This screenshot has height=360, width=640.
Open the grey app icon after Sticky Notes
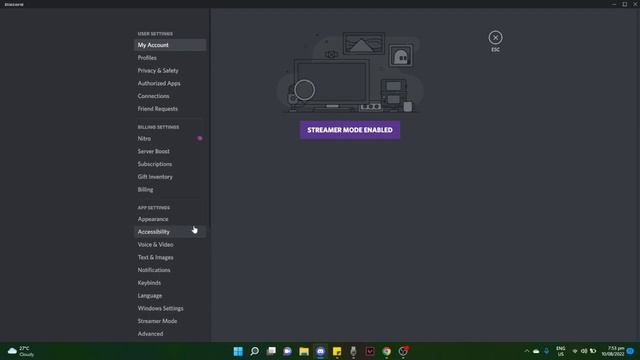point(353,351)
